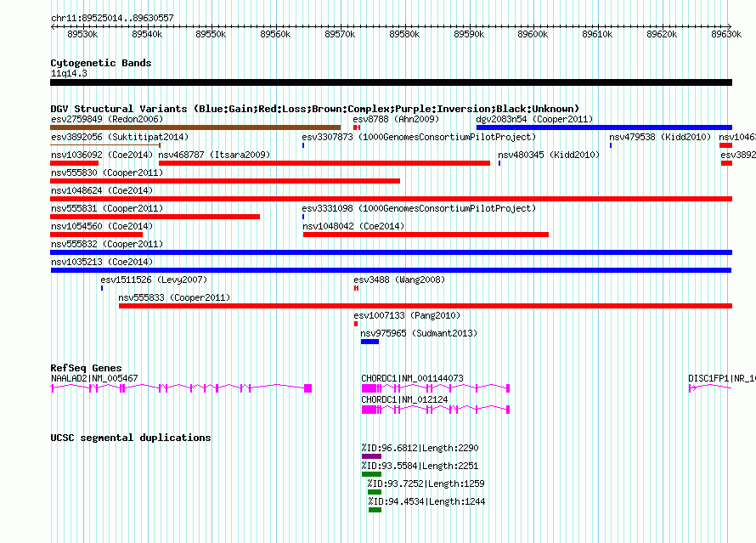Click the nsv468787 (Itsara2009) red bar
756x543 pixels.
pos(324,163)
